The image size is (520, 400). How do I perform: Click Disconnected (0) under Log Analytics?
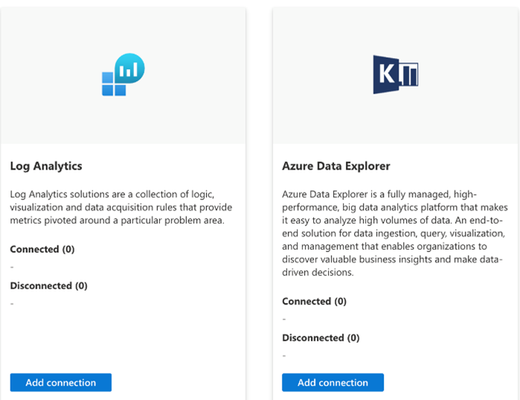pyautogui.click(x=49, y=286)
